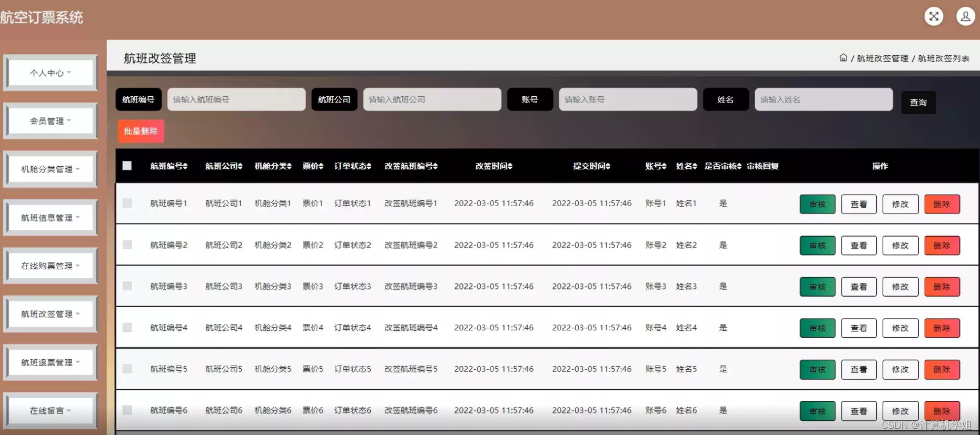Click the 查询 search button

pos(918,102)
